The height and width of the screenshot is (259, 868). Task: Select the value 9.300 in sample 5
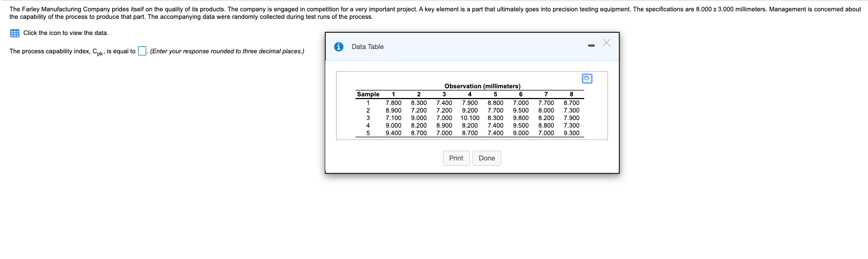[x=571, y=133]
